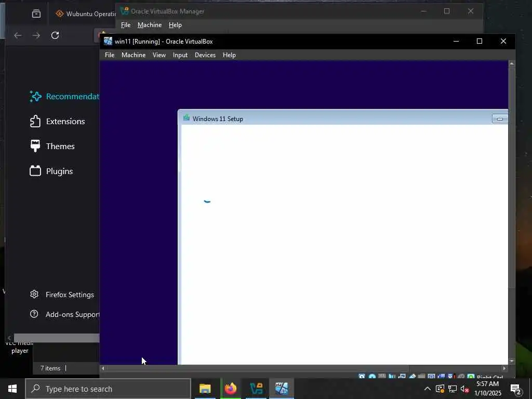
Task: Click the VM horizontal scrollbar thumb
Action: coord(258,368)
